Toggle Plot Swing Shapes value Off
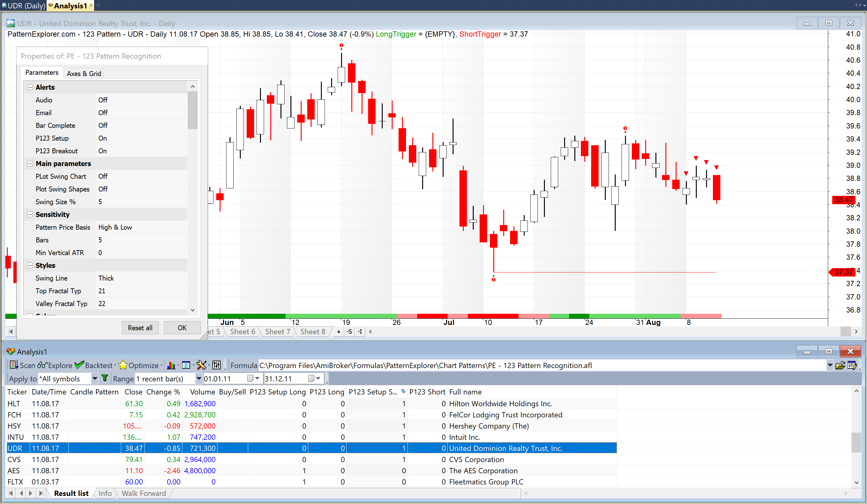 point(141,189)
